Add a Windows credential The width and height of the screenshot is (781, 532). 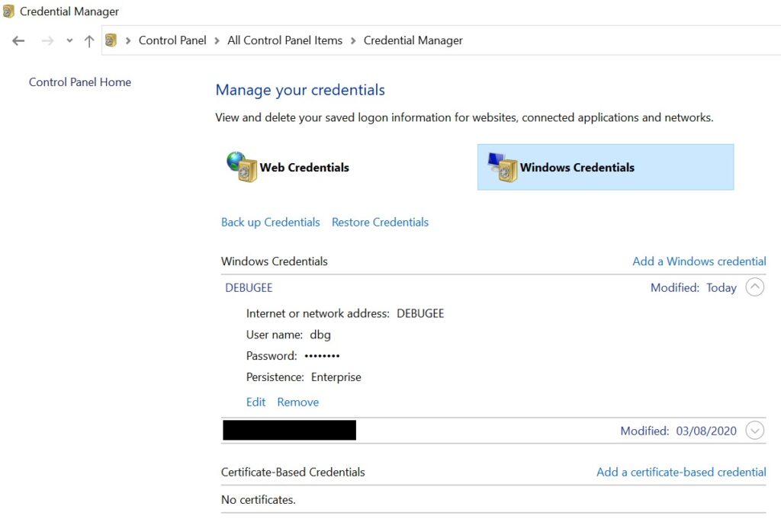coord(699,261)
